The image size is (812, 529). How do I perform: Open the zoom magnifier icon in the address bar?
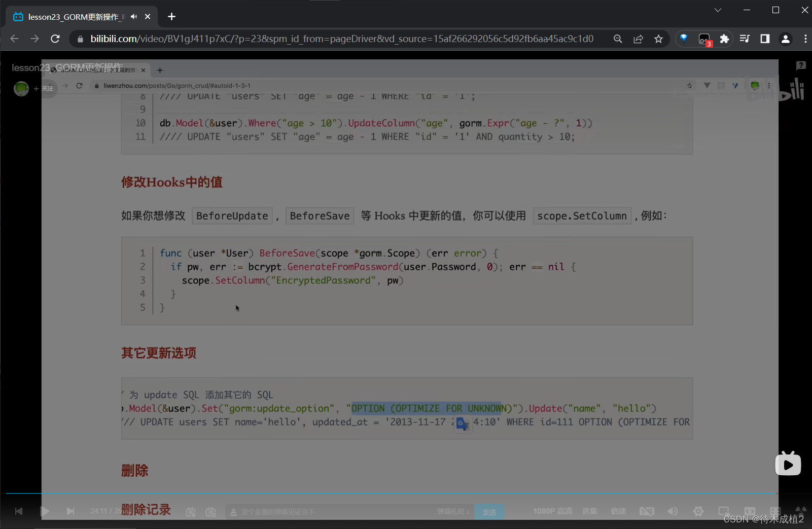(618, 39)
